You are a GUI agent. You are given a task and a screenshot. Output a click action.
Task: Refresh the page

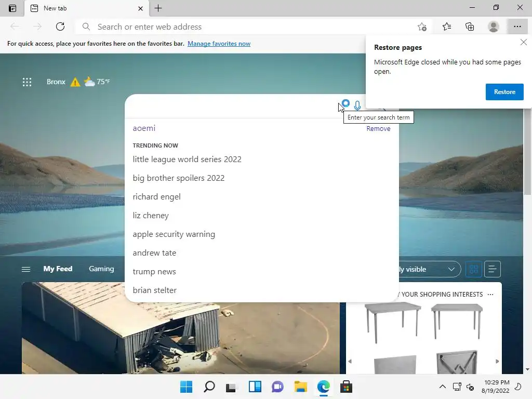point(60,26)
